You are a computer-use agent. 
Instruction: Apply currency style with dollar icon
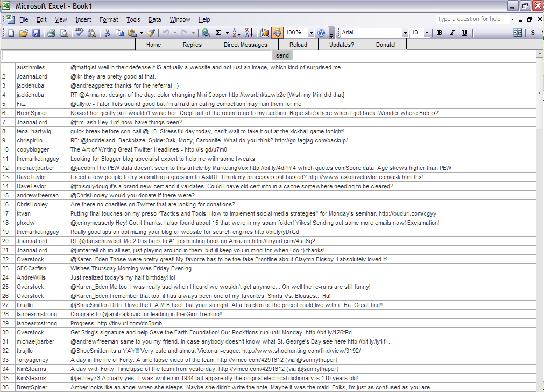(533, 33)
